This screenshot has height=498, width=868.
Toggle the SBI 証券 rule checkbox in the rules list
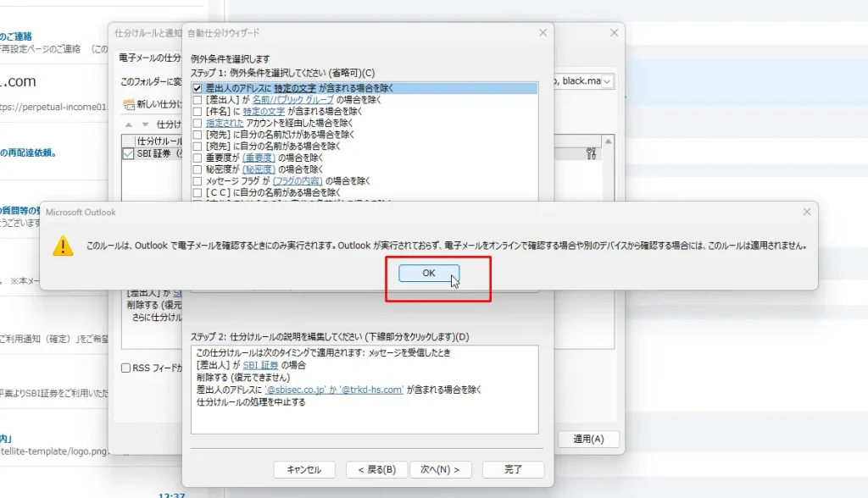point(128,153)
